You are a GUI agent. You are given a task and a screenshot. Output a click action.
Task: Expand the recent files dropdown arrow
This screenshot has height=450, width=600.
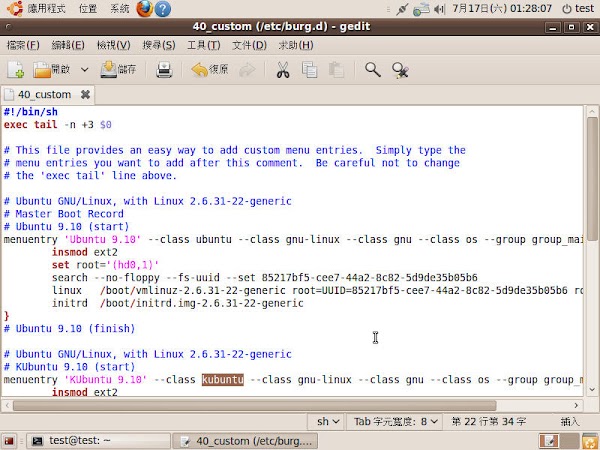tap(85, 70)
